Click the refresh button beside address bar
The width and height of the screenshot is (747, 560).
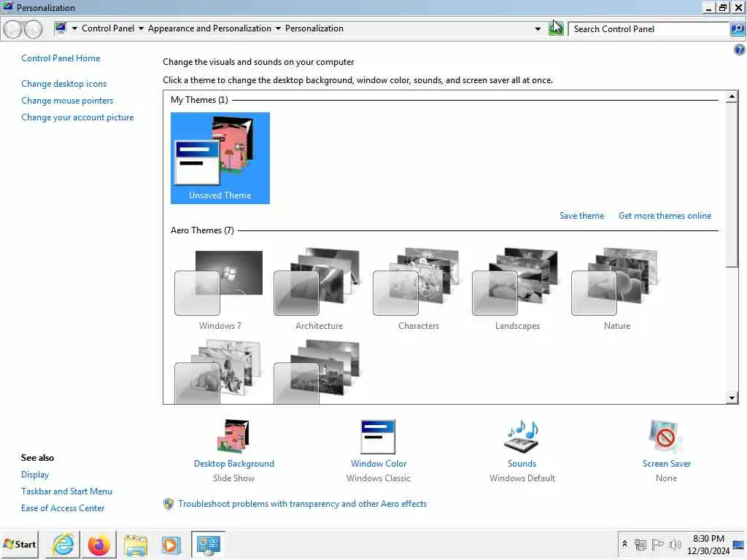pos(556,28)
